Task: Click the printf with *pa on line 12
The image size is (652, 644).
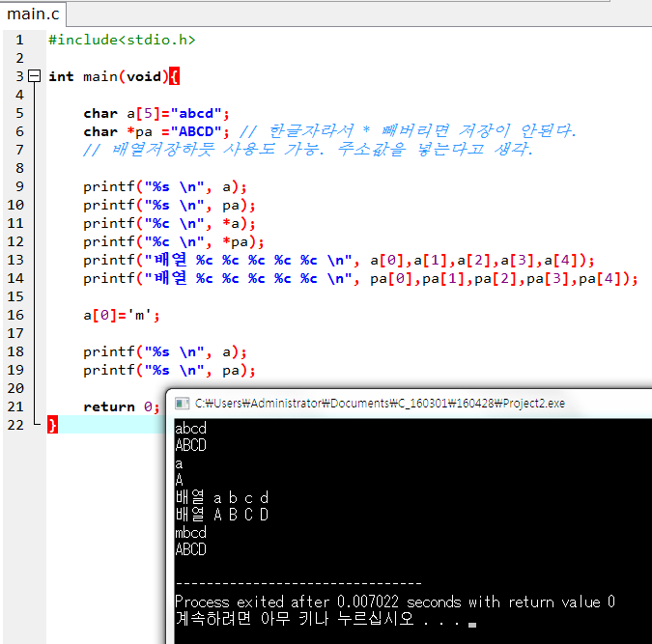Action: [x=174, y=242]
